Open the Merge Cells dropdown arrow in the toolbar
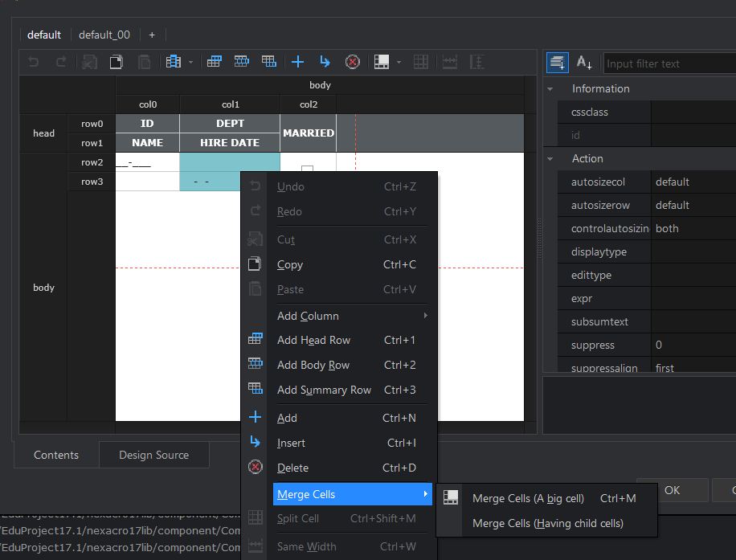736x560 pixels. coord(399,62)
